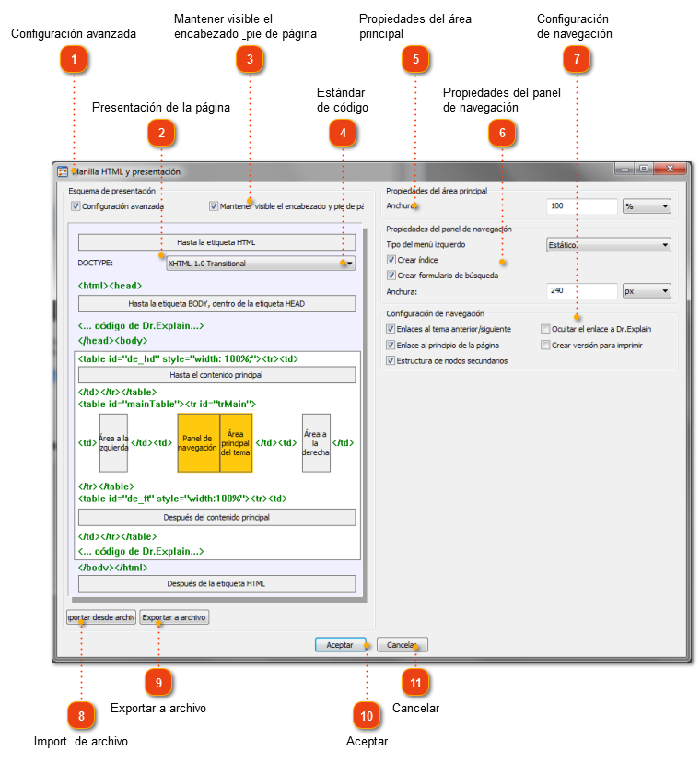The image size is (700, 763).
Task: Enable Ocultar el enlace a Dr.Explain
Action: coord(545,329)
